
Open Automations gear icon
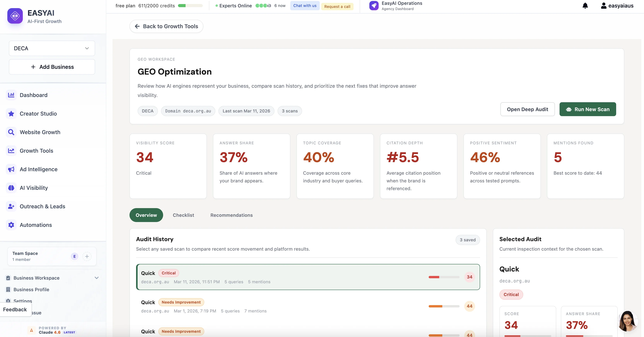click(x=11, y=225)
